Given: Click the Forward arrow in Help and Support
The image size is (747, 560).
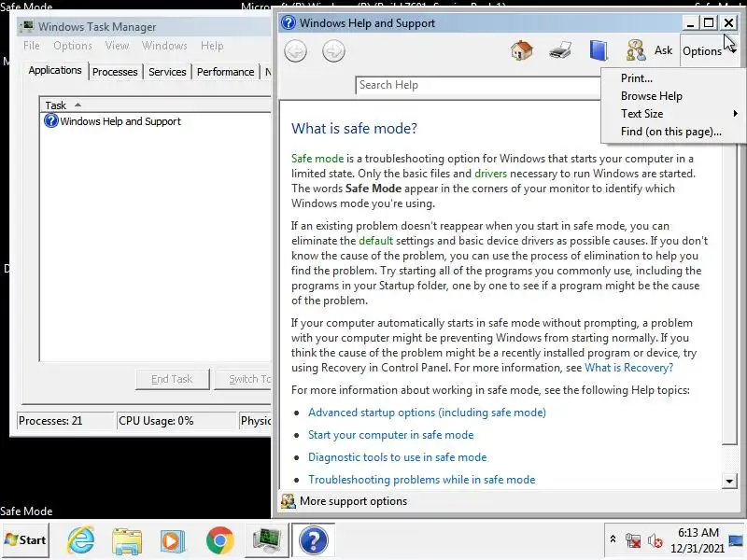Looking at the screenshot, I should tap(333, 51).
